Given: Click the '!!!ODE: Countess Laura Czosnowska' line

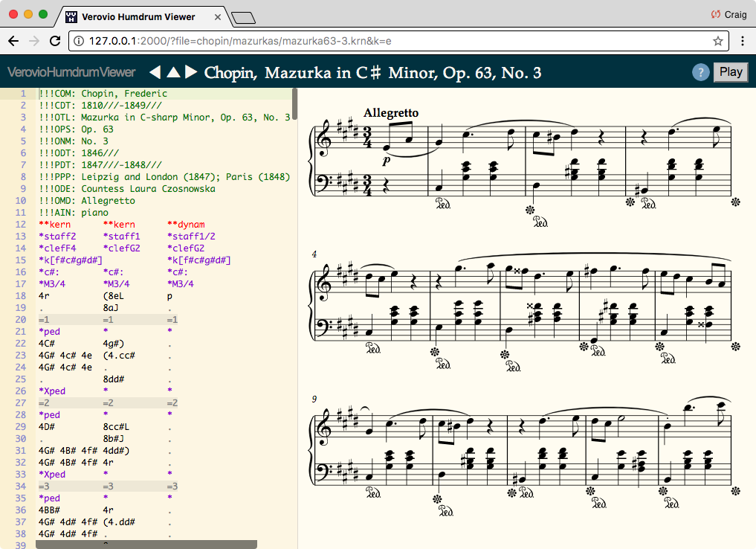Looking at the screenshot, I should click(x=127, y=189).
